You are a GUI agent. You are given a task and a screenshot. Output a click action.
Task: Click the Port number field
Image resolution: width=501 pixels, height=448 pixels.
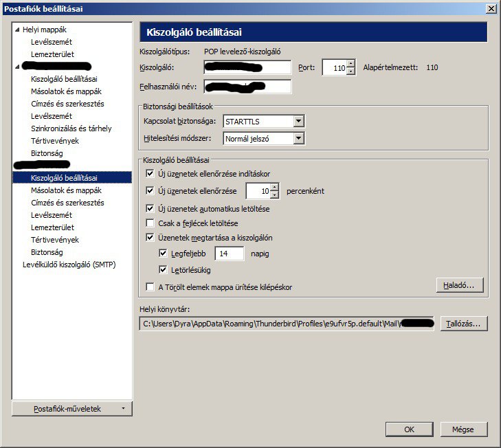tap(335, 67)
